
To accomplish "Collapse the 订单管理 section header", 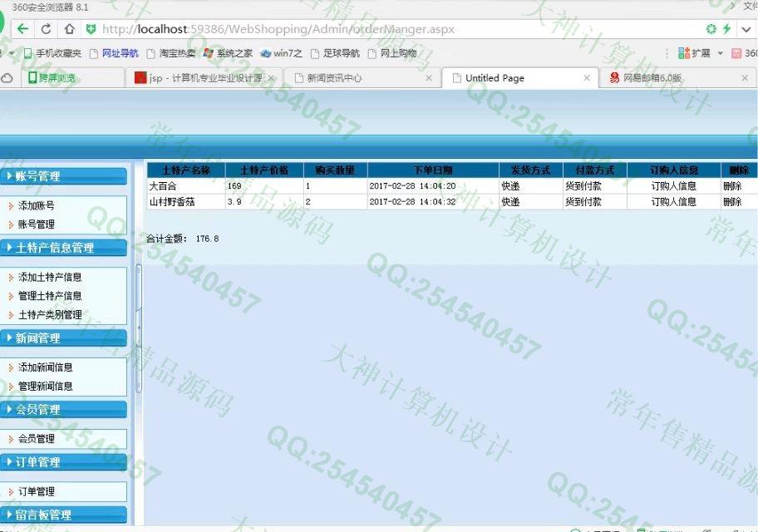I will (63, 462).
